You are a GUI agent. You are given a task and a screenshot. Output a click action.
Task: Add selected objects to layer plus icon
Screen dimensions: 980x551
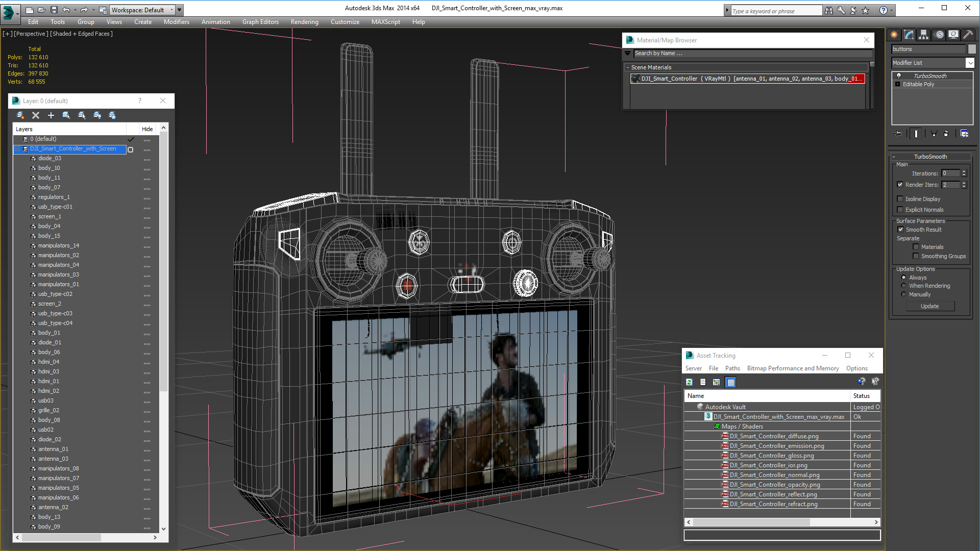(51, 115)
